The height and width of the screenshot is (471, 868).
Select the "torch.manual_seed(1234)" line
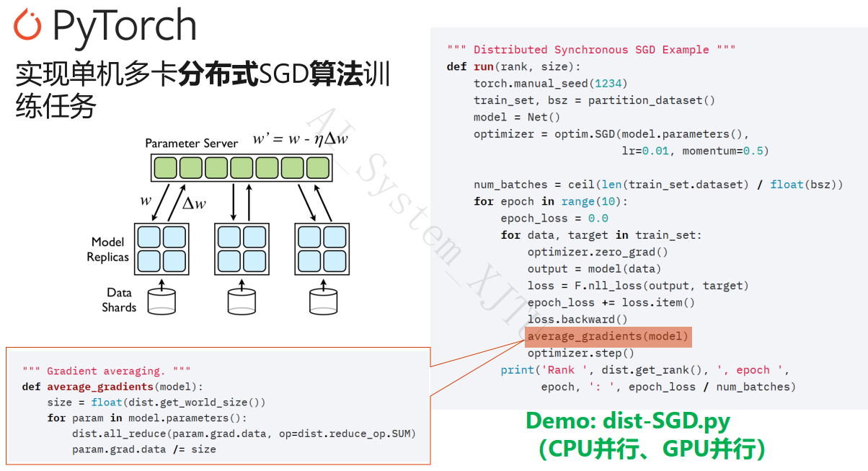coord(551,84)
